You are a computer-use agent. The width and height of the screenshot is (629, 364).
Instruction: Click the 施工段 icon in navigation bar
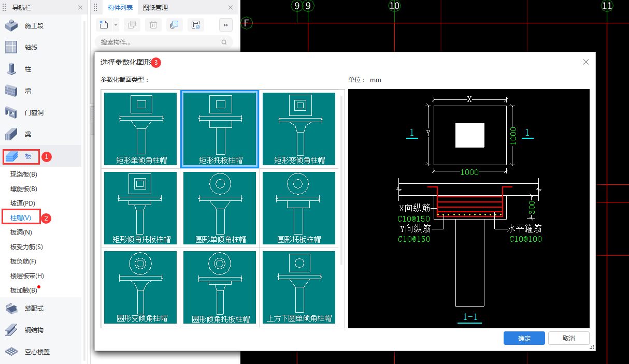(x=11, y=25)
